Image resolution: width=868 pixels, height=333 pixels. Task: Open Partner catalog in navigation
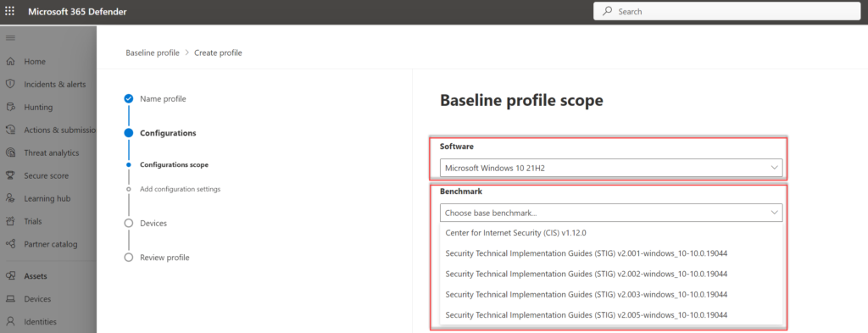click(x=51, y=244)
